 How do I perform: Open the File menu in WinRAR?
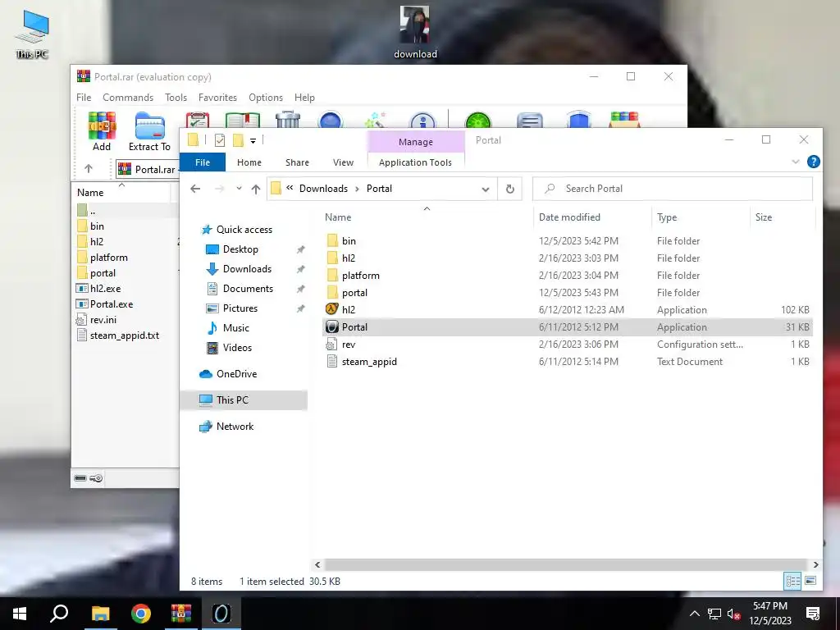(84, 98)
